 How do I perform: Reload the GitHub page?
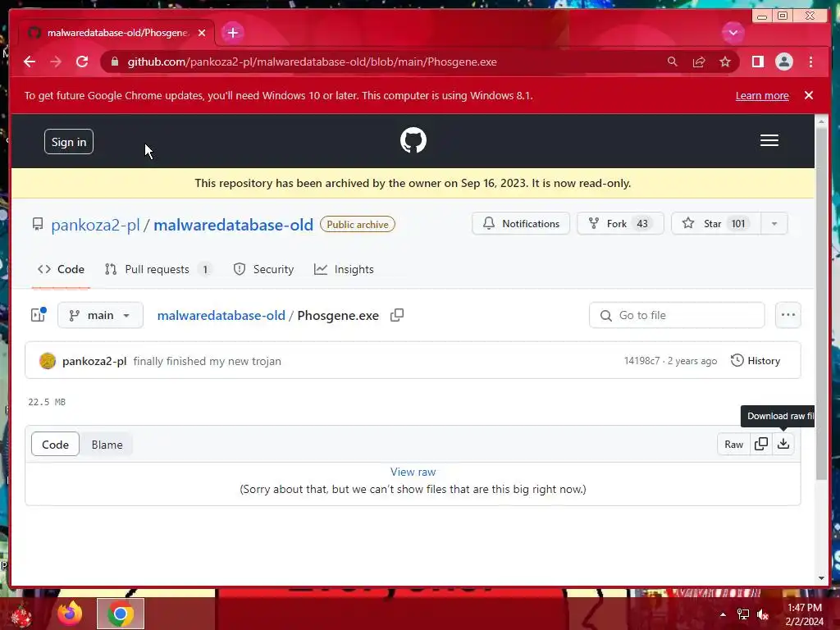[x=82, y=62]
